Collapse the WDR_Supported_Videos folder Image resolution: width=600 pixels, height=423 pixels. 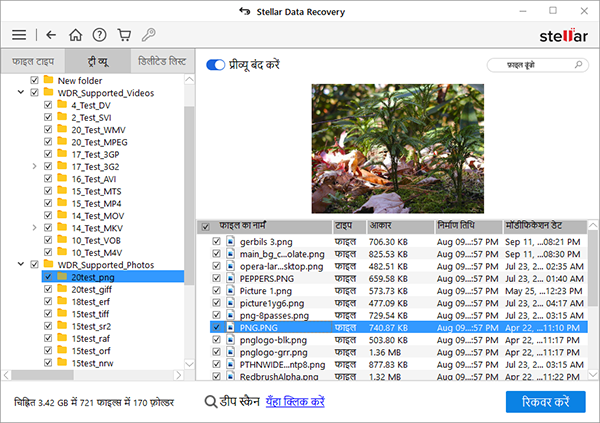(21, 92)
